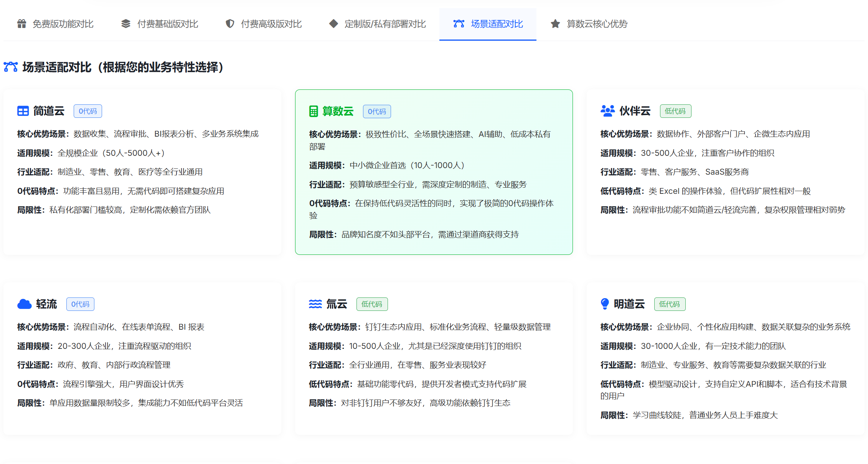Click the table icon beside 简道云
Viewport: 868px width, 464px height.
[23, 111]
